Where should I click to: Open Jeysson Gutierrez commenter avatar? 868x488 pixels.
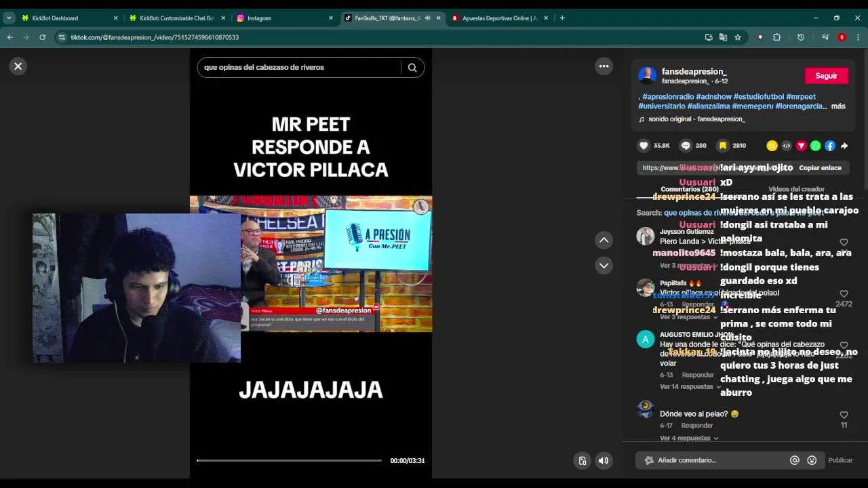click(x=645, y=236)
